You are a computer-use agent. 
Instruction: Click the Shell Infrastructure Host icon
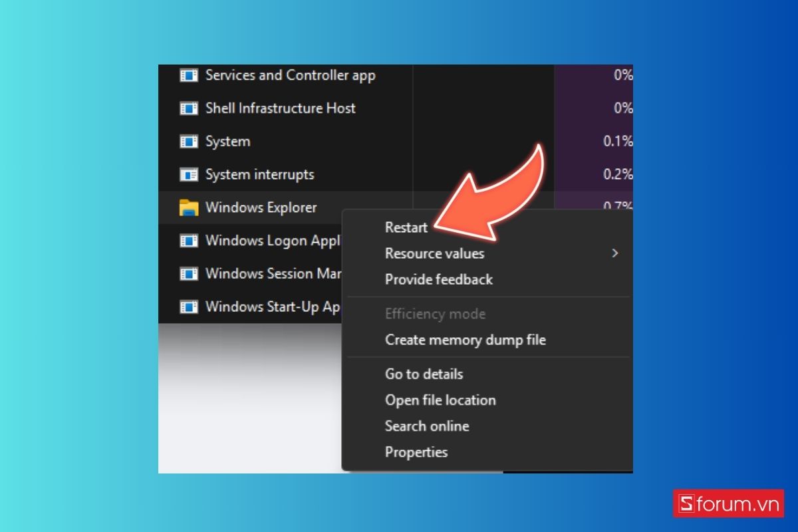click(189, 108)
